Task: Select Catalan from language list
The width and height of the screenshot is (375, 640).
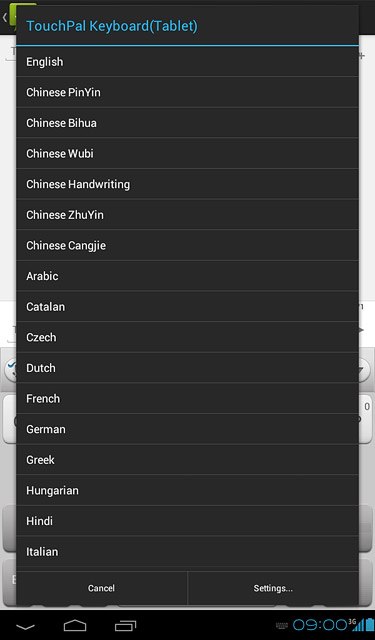Action: tap(187, 307)
